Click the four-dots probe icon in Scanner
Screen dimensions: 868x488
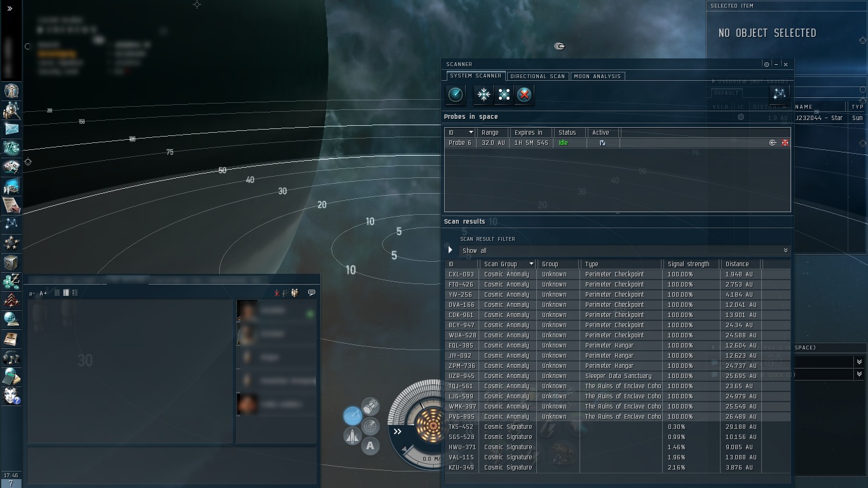pyautogui.click(x=504, y=95)
